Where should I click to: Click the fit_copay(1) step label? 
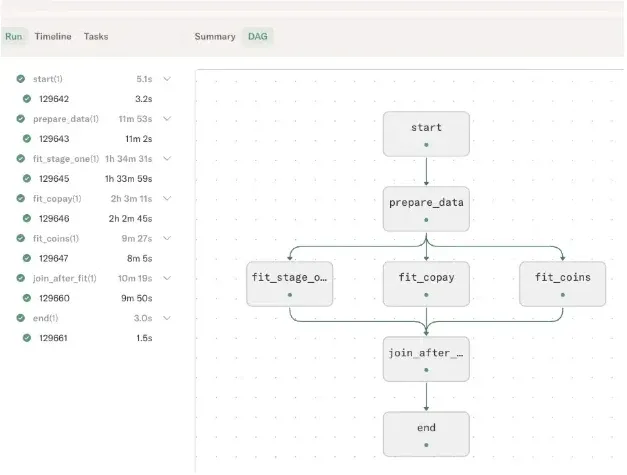[x=57, y=198]
